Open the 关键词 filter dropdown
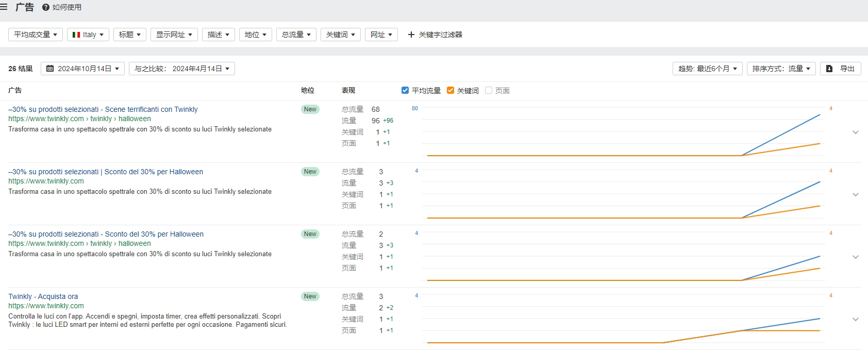This screenshot has width=868, height=350. (341, 35)
